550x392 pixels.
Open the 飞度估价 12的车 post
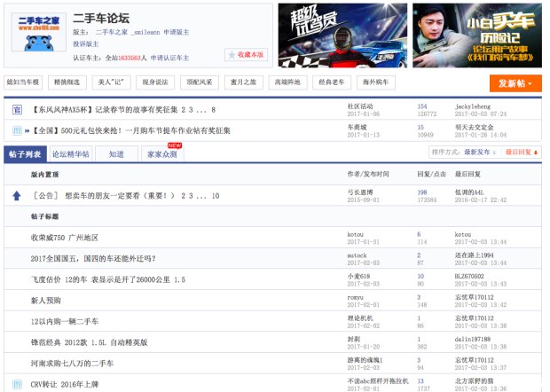click(x=108, y=279)
